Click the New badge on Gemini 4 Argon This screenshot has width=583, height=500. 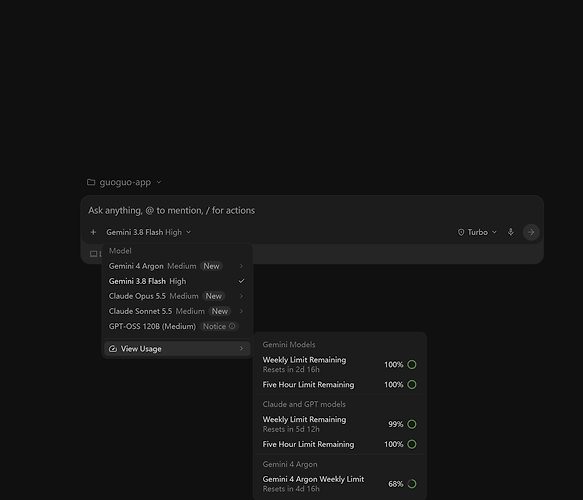click(211, 266)
